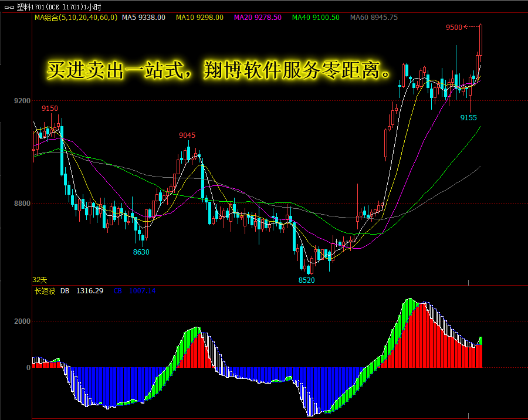
Task: Click the 9045 peak price label
Action: (187, 136)
